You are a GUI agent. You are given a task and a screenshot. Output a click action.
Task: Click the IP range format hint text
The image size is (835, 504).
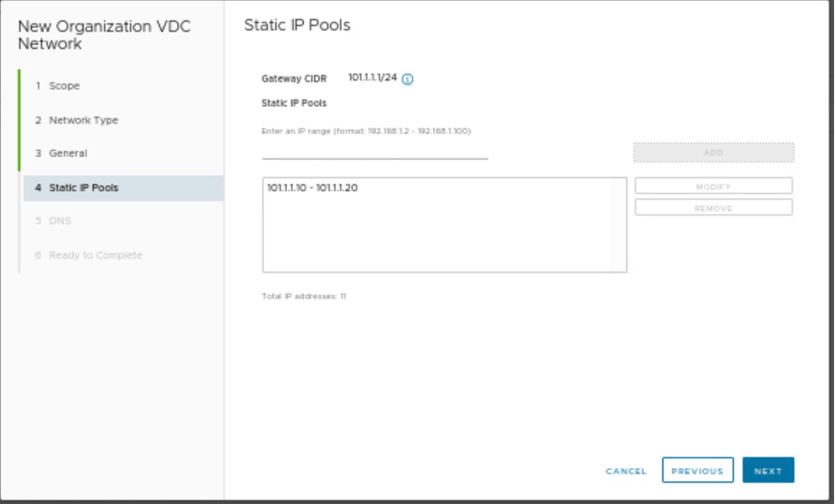pos(367,131)
